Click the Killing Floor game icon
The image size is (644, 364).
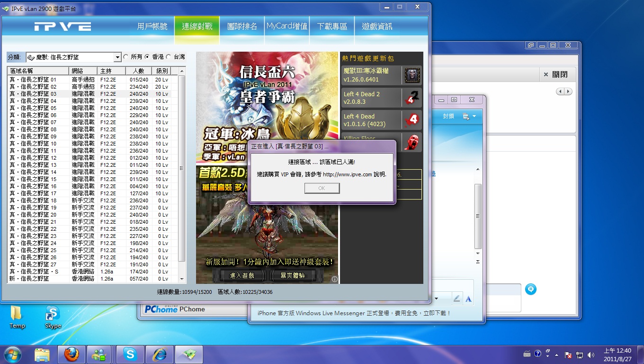(x=412, y=142)
